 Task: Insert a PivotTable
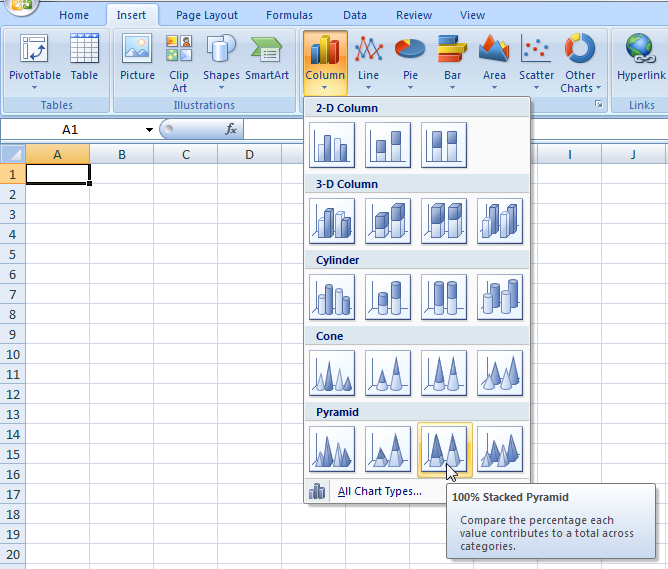[35, 62]
